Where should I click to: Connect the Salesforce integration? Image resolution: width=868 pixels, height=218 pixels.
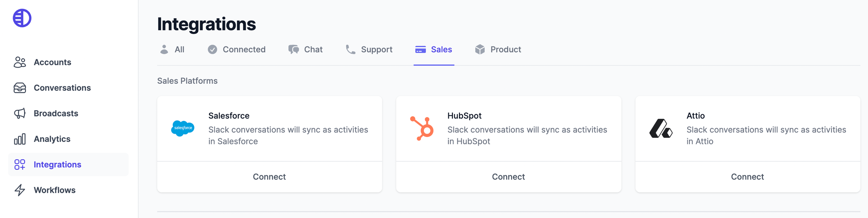tap(269, 177)
